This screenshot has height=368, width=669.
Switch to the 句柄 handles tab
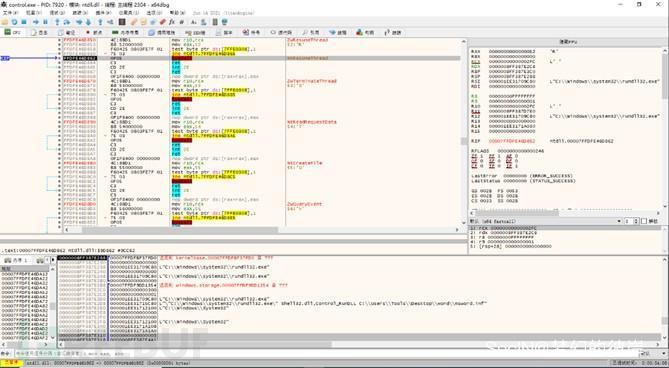pyautogui.click(x=366, y=32)
